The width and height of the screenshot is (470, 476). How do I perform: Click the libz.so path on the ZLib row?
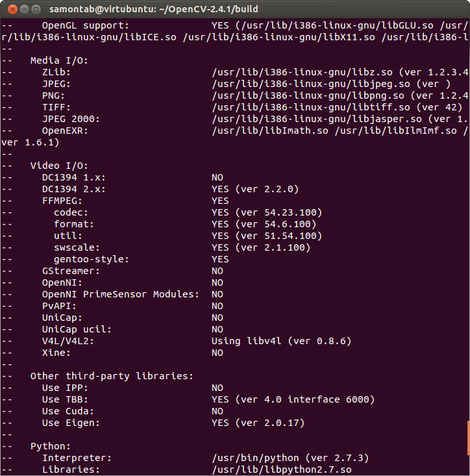pos(302,72)
